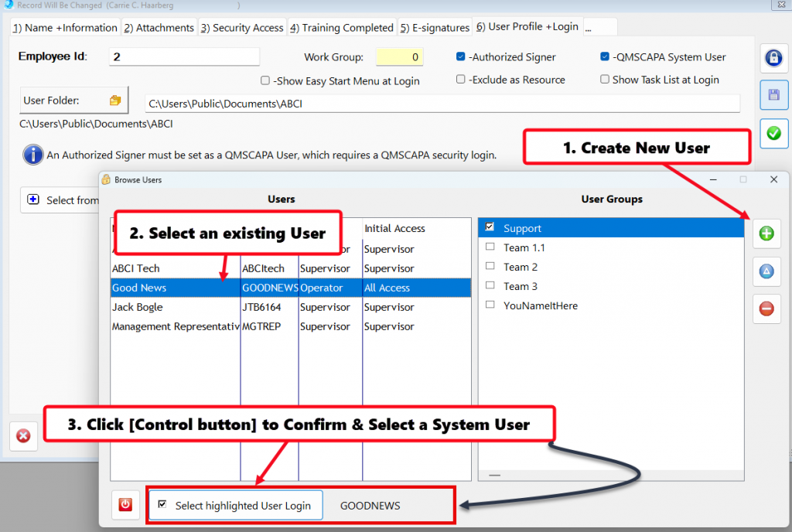
Task: Enable Show Task List at Login checkbox
Action: click(x=605, y=80)
